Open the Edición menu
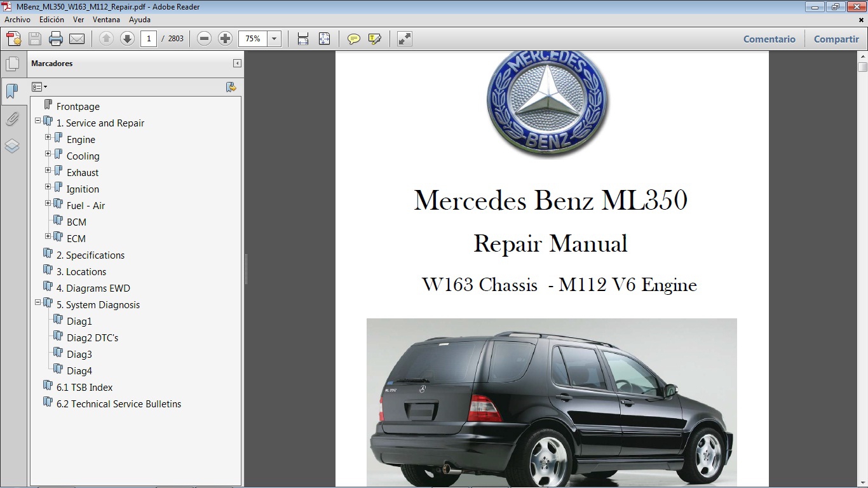 (x=51, y=20)
